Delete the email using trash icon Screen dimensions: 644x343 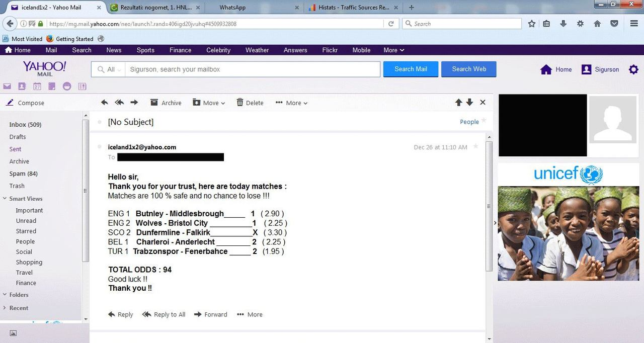[250, 103]
